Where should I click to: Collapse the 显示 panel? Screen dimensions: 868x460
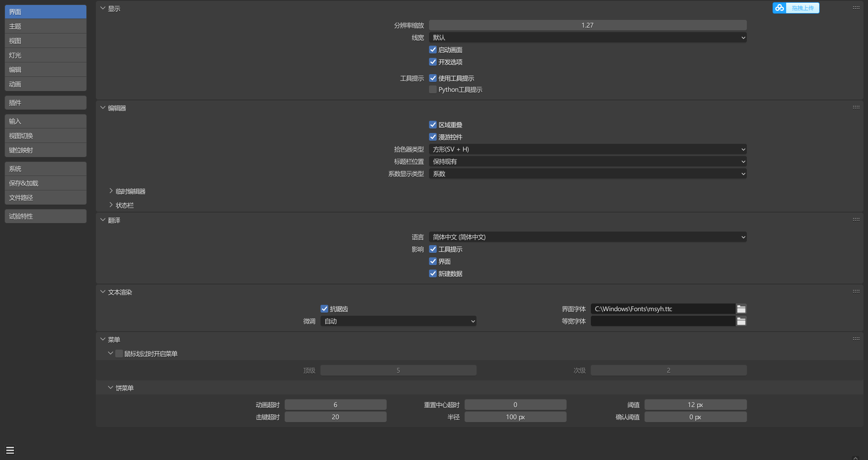pyautogui.click(x=103, y=9)
